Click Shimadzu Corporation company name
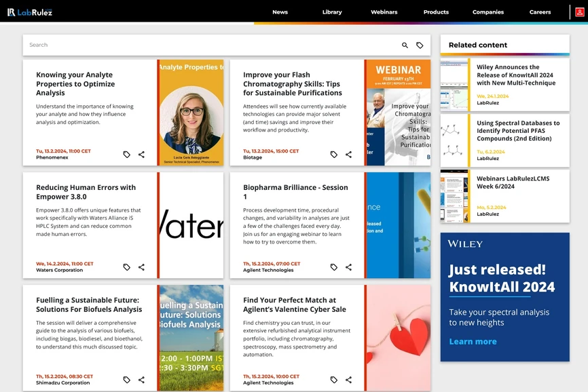The image size is (588, 392). click(x=62, y=383)
